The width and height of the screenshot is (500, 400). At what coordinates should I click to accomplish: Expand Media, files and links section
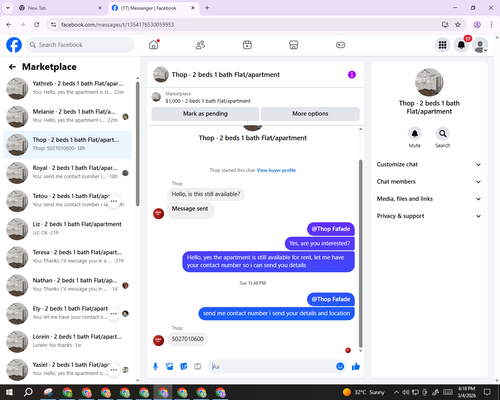pos(429,199)
